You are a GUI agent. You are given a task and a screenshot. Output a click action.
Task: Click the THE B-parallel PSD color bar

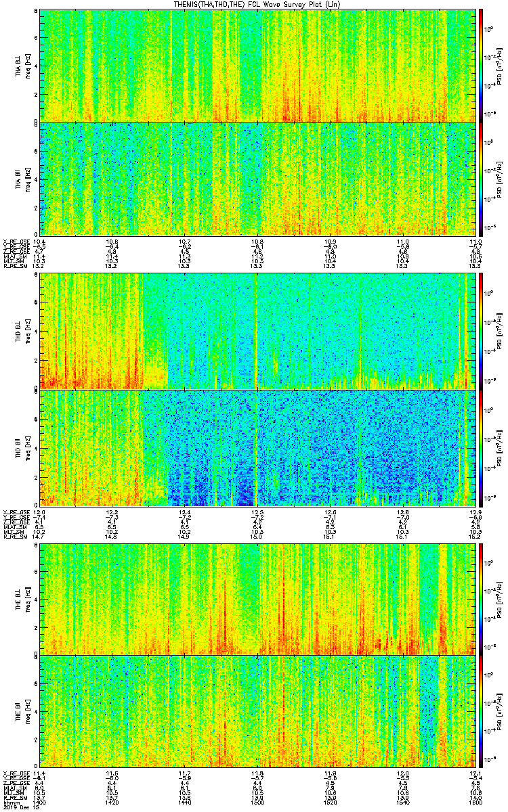[x=482, y=713]
